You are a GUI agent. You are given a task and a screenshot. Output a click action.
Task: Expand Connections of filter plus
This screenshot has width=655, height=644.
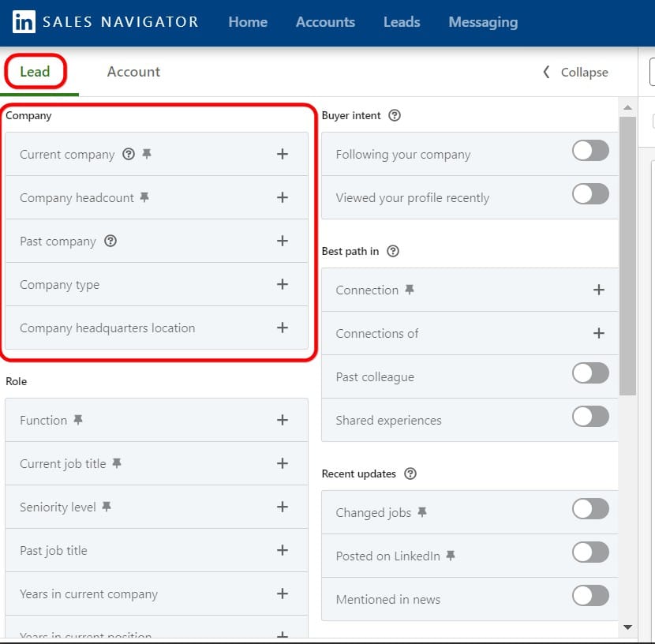point(599,333)
